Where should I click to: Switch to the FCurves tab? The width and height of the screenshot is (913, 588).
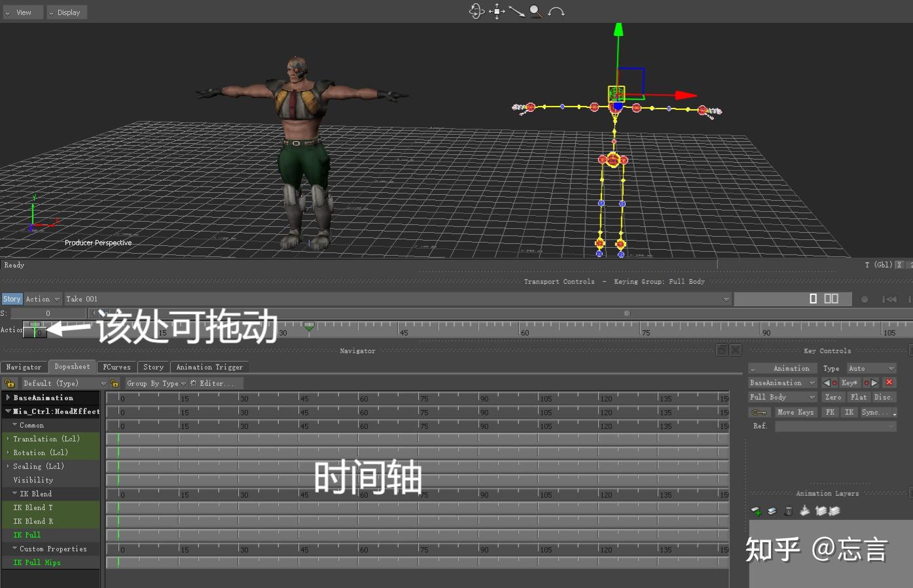pos(116,367)
